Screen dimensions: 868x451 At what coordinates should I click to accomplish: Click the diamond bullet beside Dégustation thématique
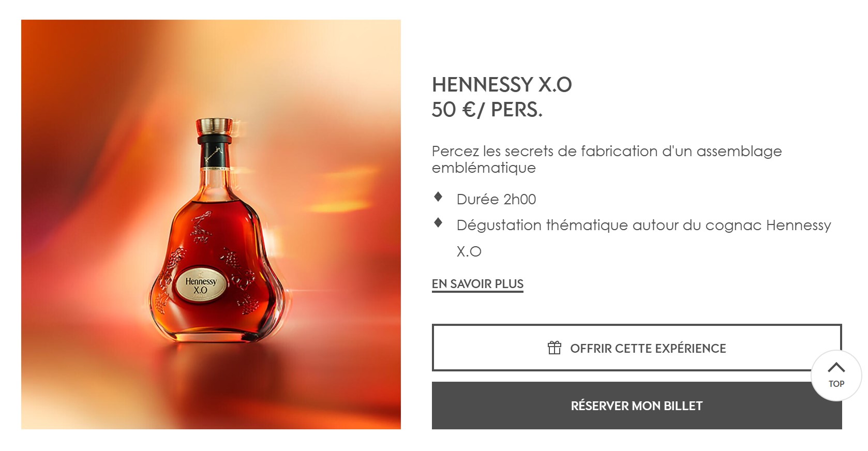[x=438, y=223]
